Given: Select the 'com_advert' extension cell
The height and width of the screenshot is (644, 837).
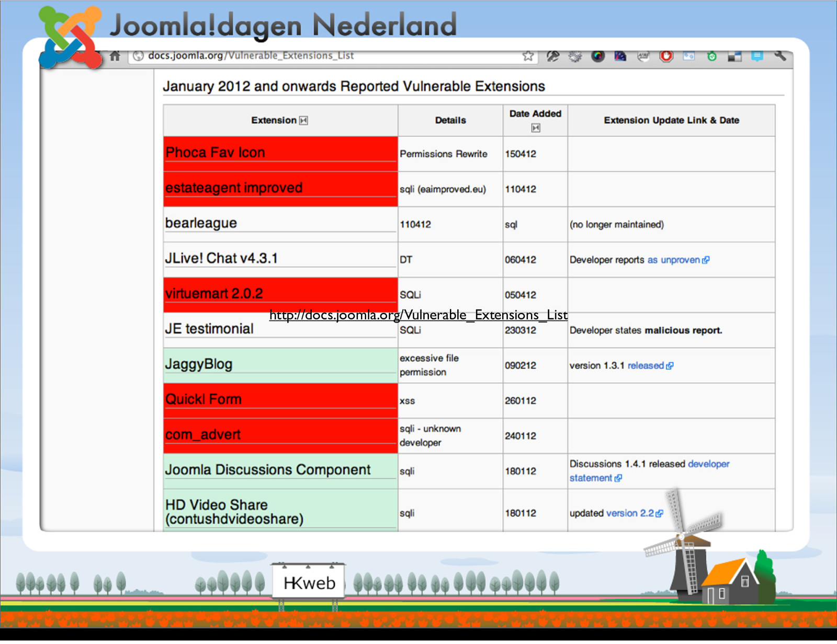Looking at the screenshot, I should point(280,435).
